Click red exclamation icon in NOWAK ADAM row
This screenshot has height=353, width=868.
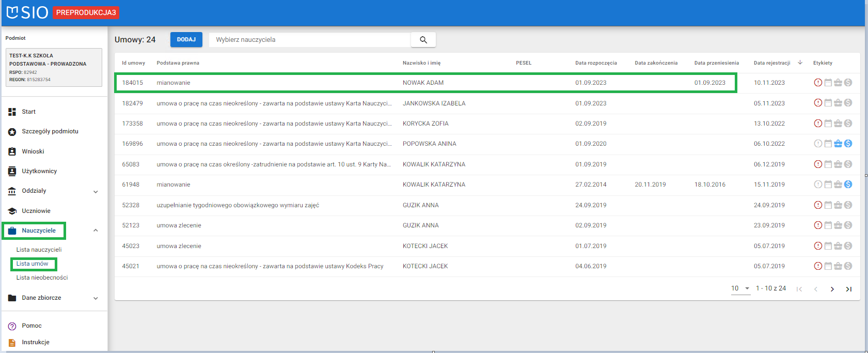point(818,83)
